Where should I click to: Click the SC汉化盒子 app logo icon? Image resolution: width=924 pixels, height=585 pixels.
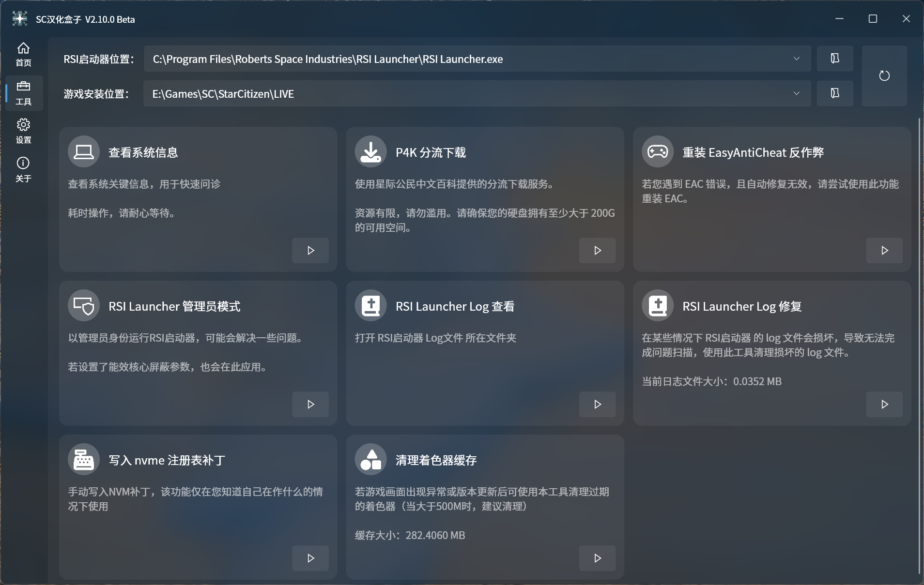[20, 19]
